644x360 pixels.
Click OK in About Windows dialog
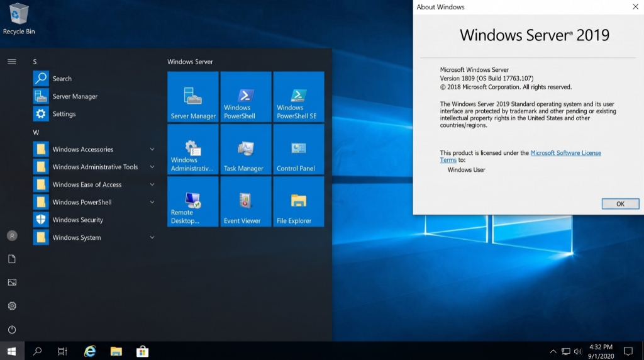click(620, 204)
